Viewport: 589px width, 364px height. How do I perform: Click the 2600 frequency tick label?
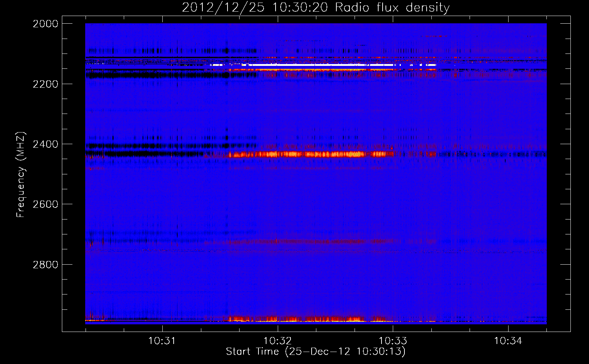(x=46, y=204)
